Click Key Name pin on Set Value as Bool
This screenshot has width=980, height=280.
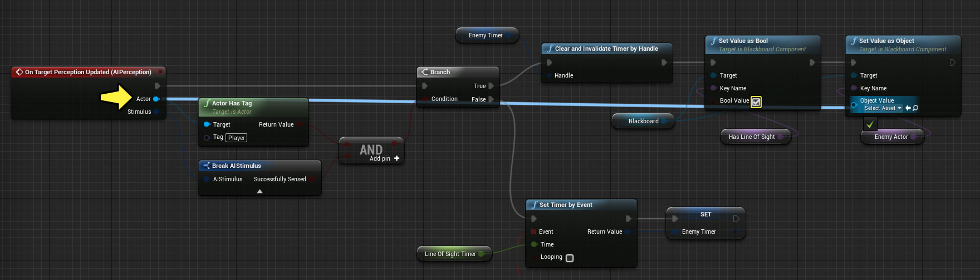point(713,88)
